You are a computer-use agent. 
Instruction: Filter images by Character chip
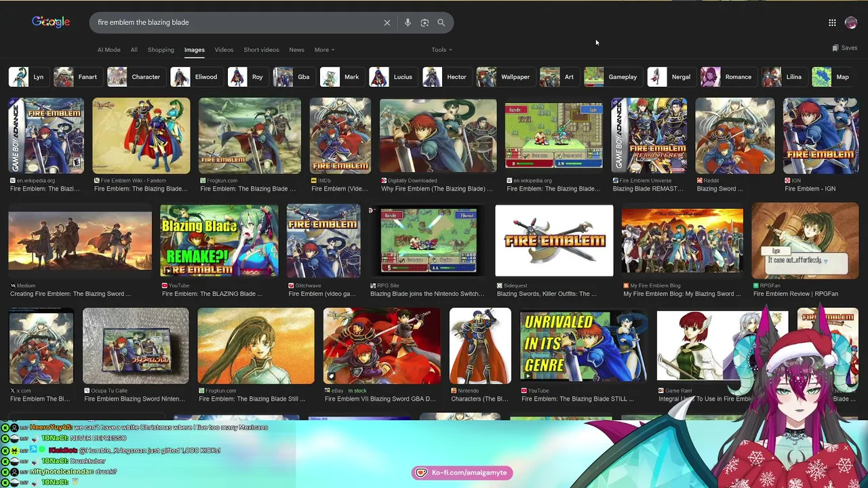(x=135, y=77)
